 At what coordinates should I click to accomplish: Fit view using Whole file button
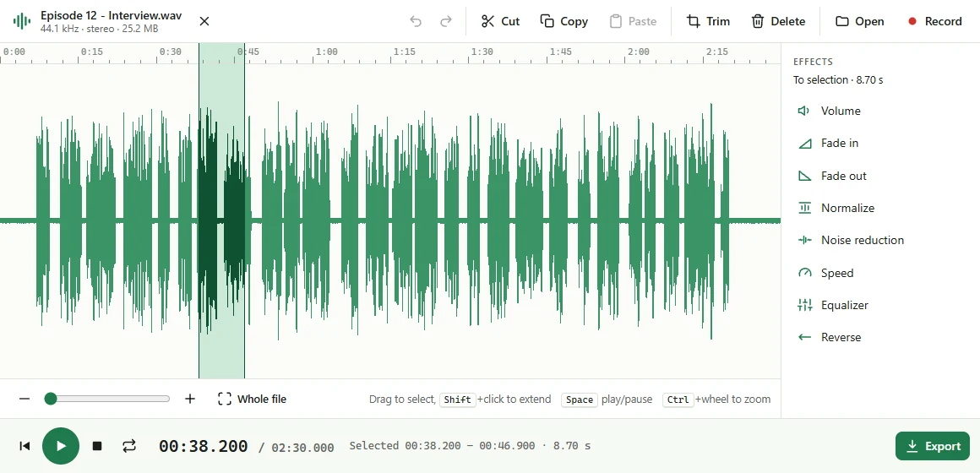tap(252, 399)
